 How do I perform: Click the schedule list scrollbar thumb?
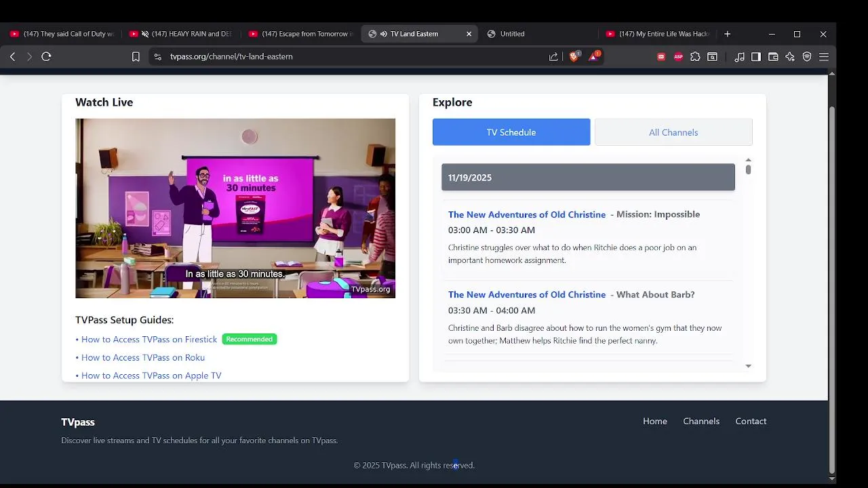[748, 169]
